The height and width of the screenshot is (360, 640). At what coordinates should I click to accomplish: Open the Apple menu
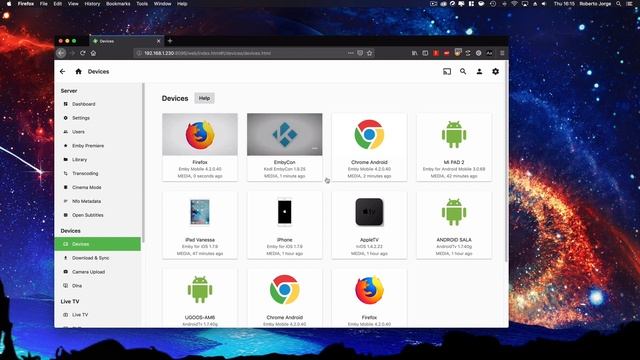click(9, 4)
